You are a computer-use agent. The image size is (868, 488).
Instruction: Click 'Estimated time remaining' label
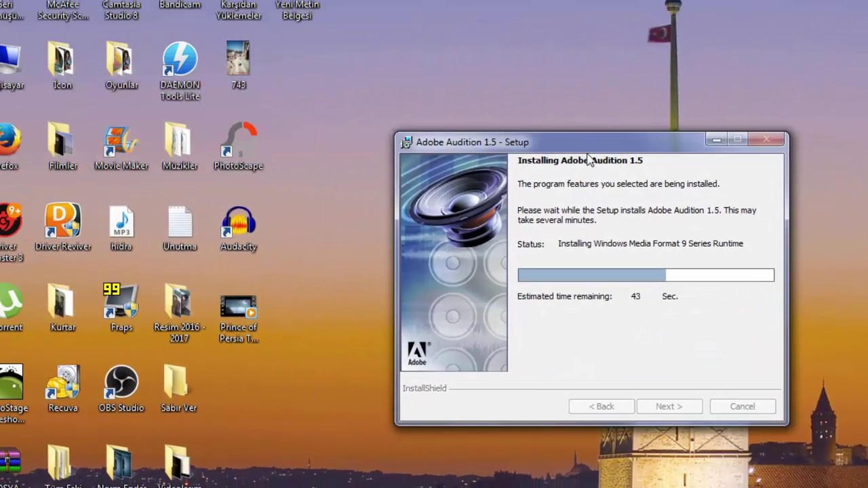pyautogui.click(x=564, y=296)
